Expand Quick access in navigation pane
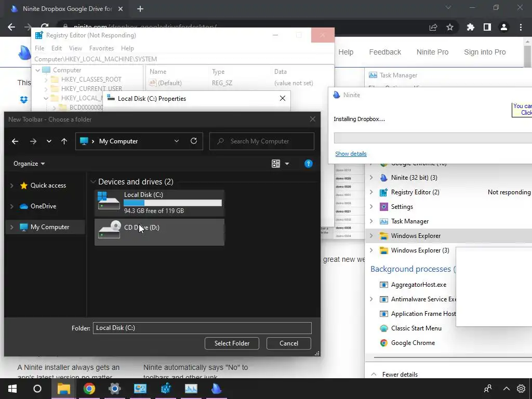The image size is (532, 399). click(12, 185)
